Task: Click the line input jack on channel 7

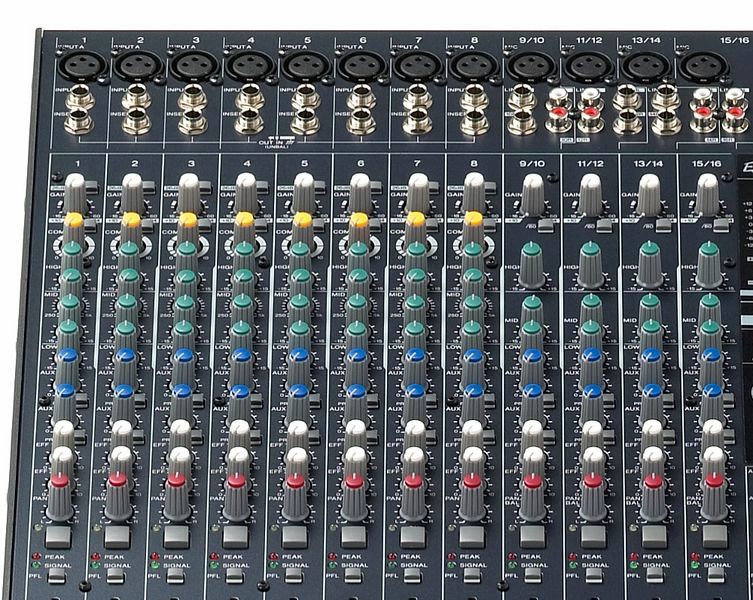Action: click(x=411, y=98)
